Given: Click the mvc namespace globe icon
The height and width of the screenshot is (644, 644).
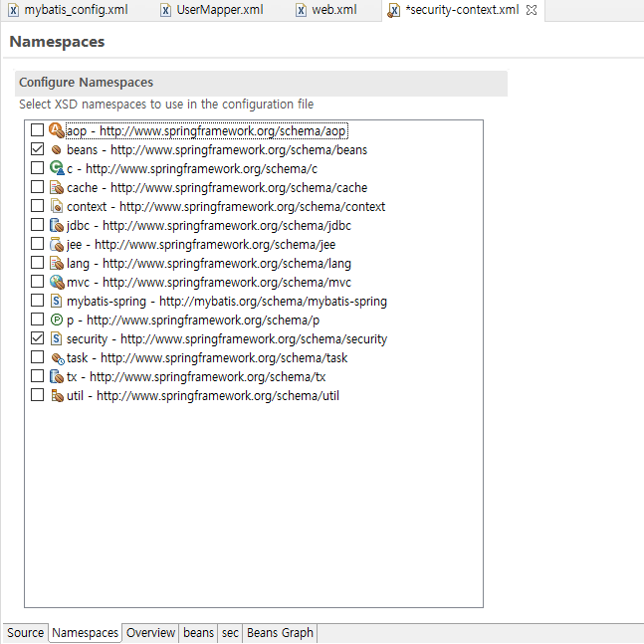Looking at the screenshot, I should pos(57,282).
